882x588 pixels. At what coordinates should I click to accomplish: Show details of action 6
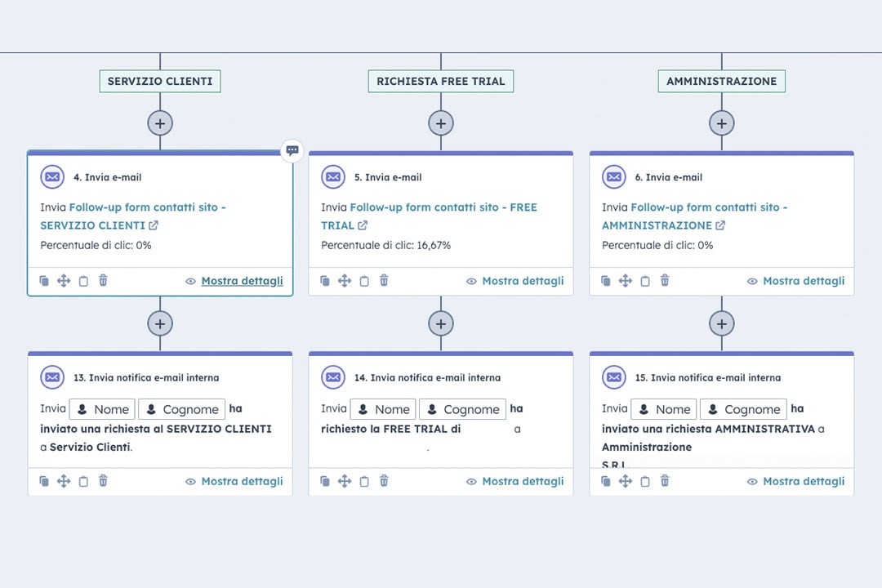click(796, 281)
